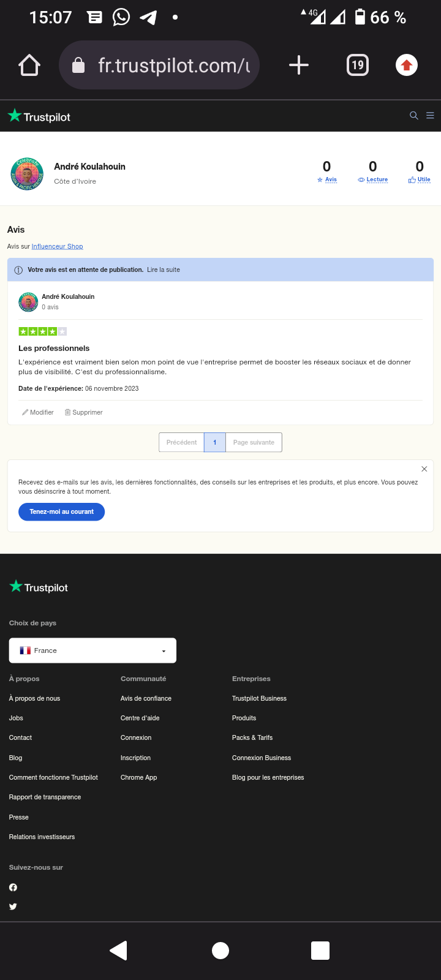Open Trustpilot's Facebook page icon
441x980 pixels.
coord(13,888)
